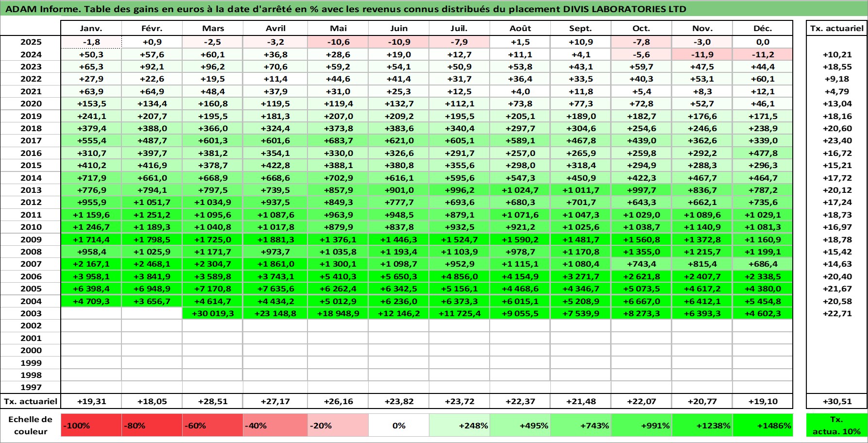Image resolution: width=868 pixels, height=443 pixels.
Task: Select the -60% color scale cell
Action: pyautogui.click(x=212, y=426)
